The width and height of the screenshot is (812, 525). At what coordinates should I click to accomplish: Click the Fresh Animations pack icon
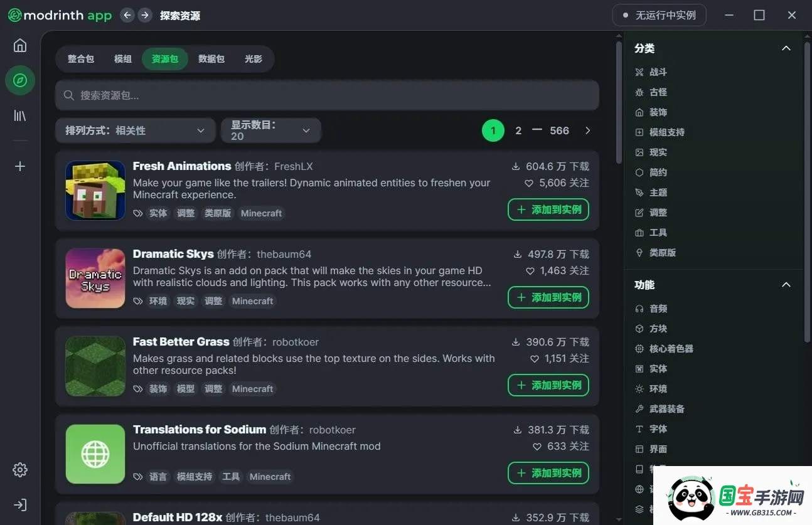[95, 191]
